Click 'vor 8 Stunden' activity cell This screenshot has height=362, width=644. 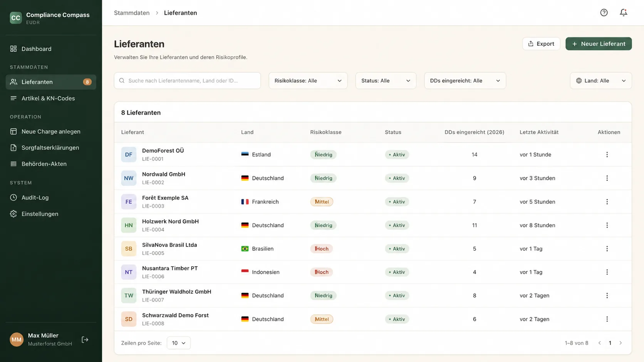click(537, 225)
